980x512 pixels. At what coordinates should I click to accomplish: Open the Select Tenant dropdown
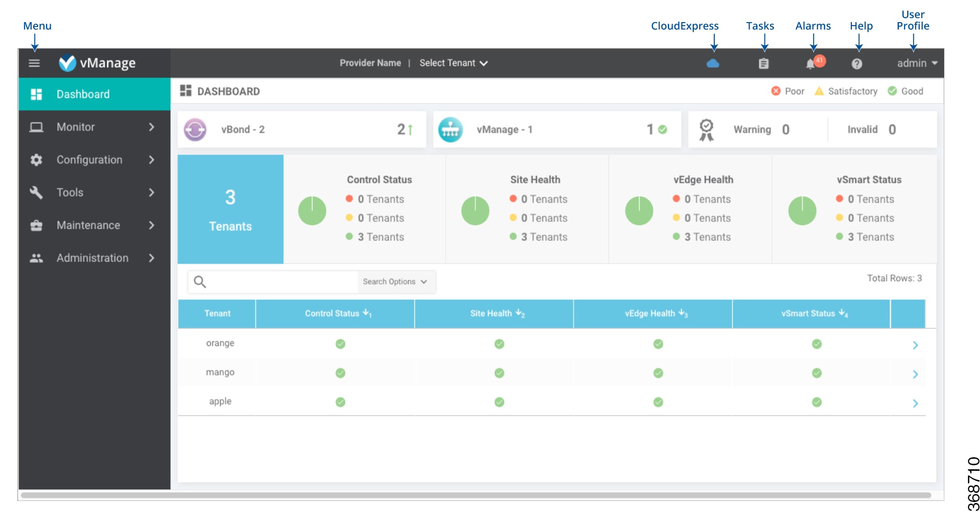454,63
